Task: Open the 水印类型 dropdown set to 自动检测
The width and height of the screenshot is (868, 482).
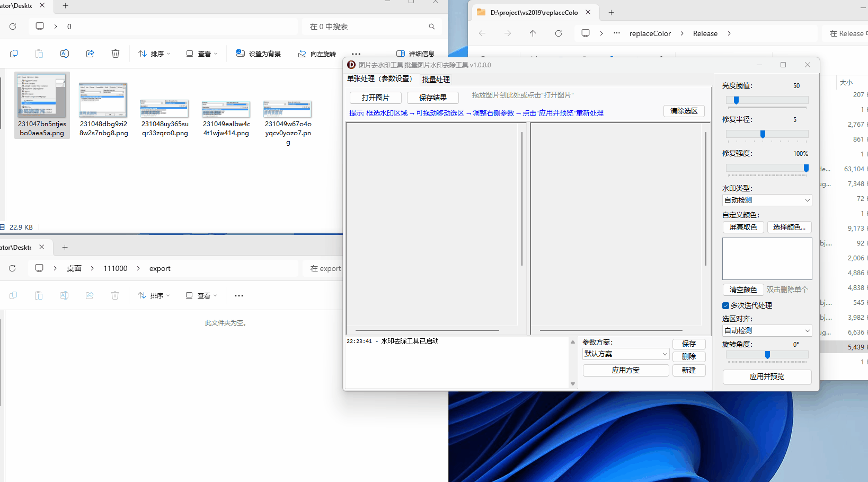Action: tap(767, 200)
